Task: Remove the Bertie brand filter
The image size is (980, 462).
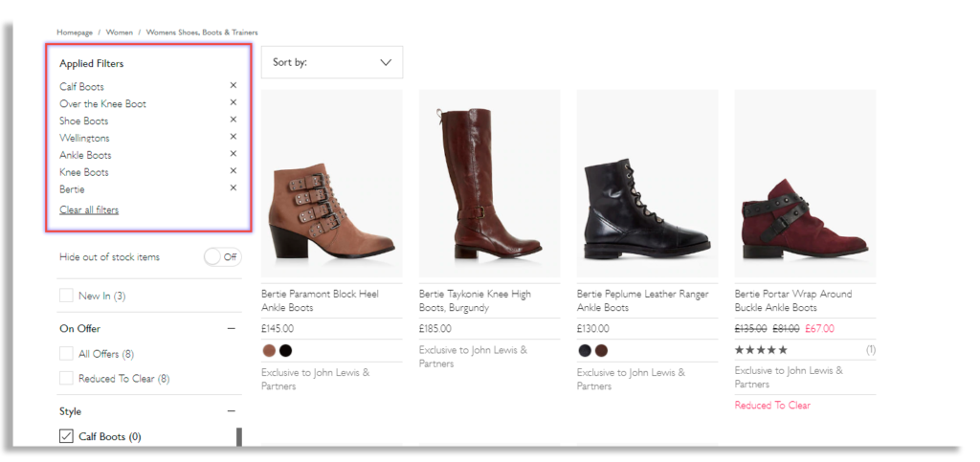Action: point(233,188)
